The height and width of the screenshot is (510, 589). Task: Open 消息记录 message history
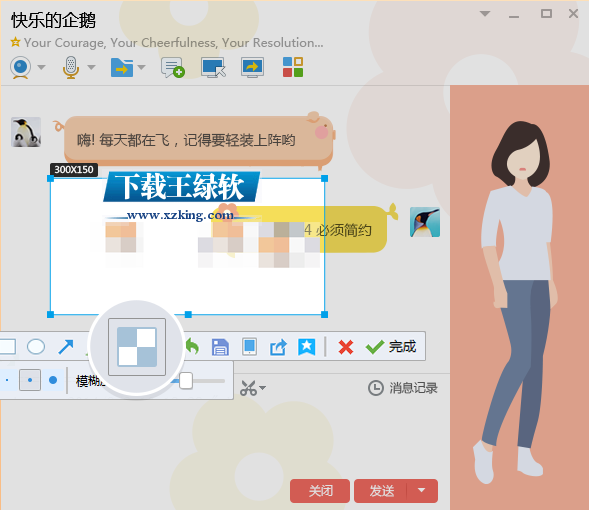[403, 388]
